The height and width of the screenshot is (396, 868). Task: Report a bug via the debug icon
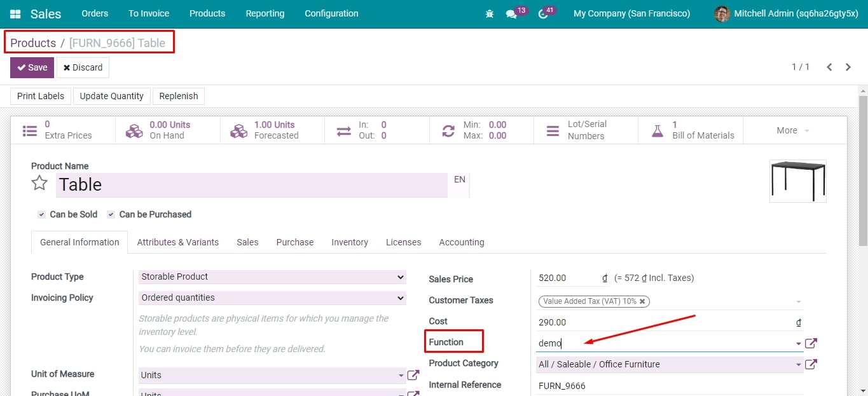pyautogui.click(x=489, y=13)
